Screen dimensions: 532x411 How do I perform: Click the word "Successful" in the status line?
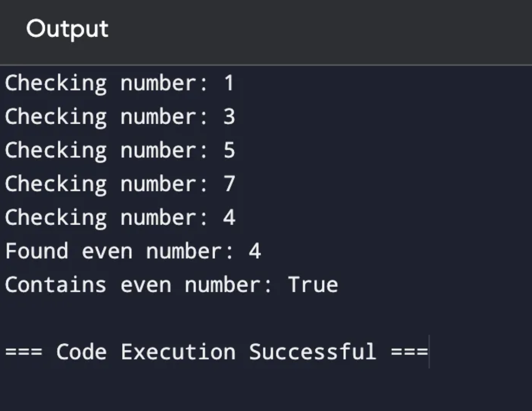pyautogui.click(x=312, y=352)
